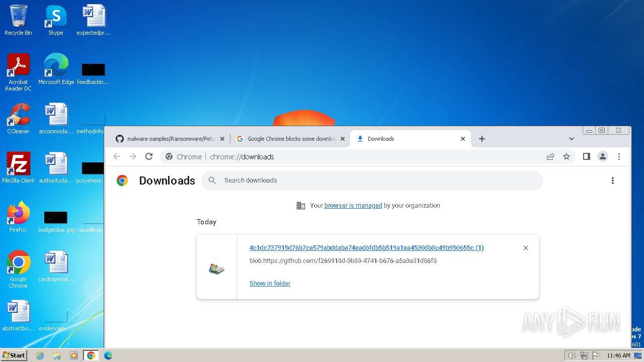The height and width of the screenshot is (362, 644).
Task: Click the search magnifier icon in Downloads
Action: pos(212,180)
